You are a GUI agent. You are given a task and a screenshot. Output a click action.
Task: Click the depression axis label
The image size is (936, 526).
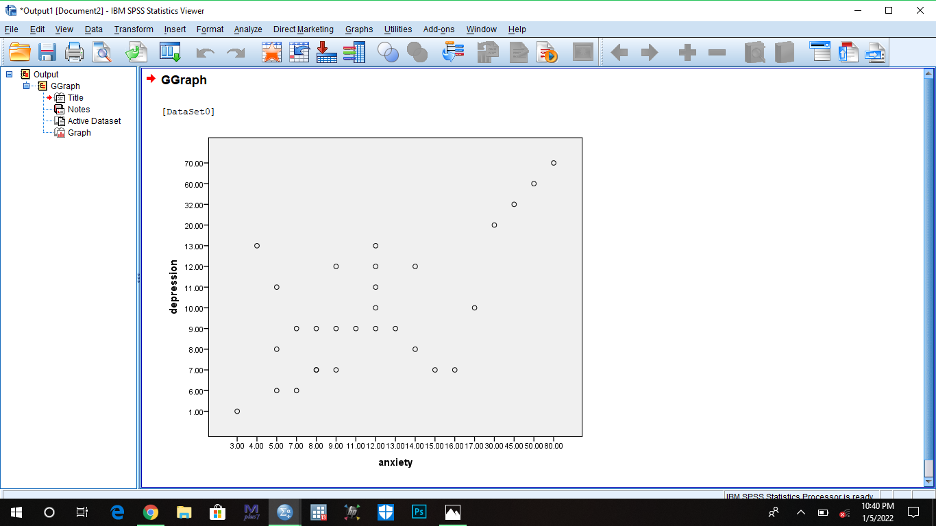(x=174, y=287)
